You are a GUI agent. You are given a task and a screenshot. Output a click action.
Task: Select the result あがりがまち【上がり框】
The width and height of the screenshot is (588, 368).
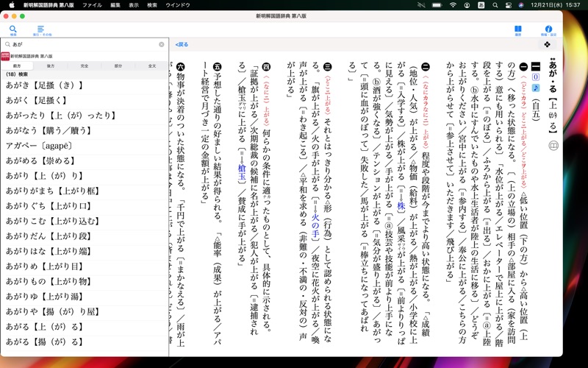pyautogui.click(x=85, y=191)
